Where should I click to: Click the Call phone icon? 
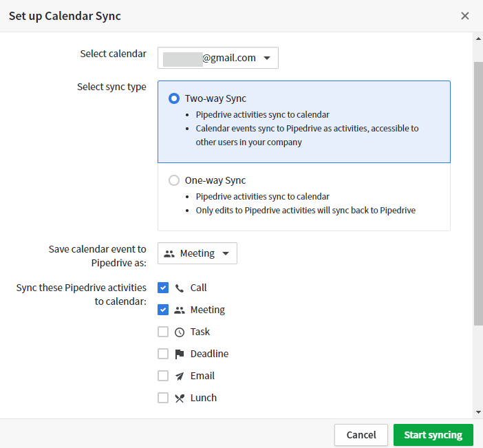(x=180, y=288)
